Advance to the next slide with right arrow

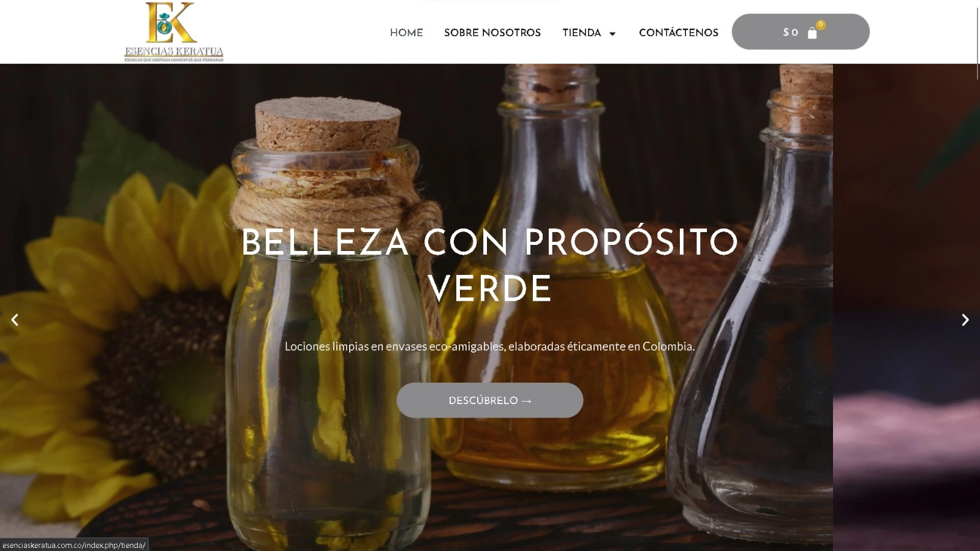tap(965, 320)
